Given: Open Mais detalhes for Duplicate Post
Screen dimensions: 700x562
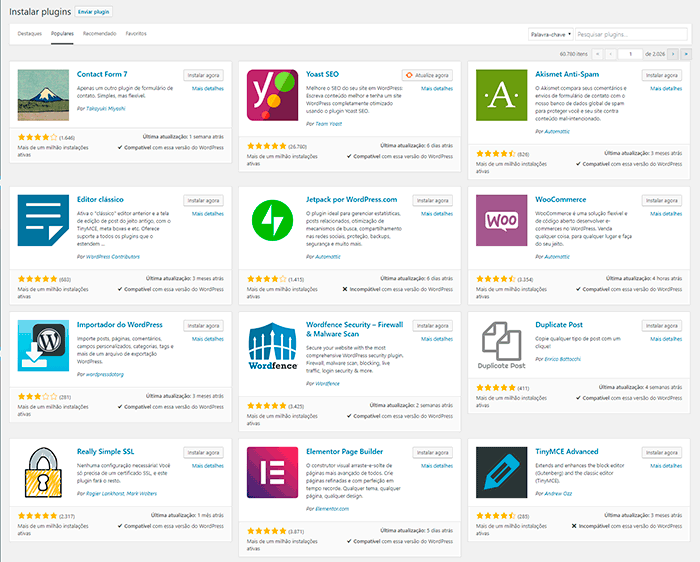Looking at the screenshot, I should coord(666,339).
